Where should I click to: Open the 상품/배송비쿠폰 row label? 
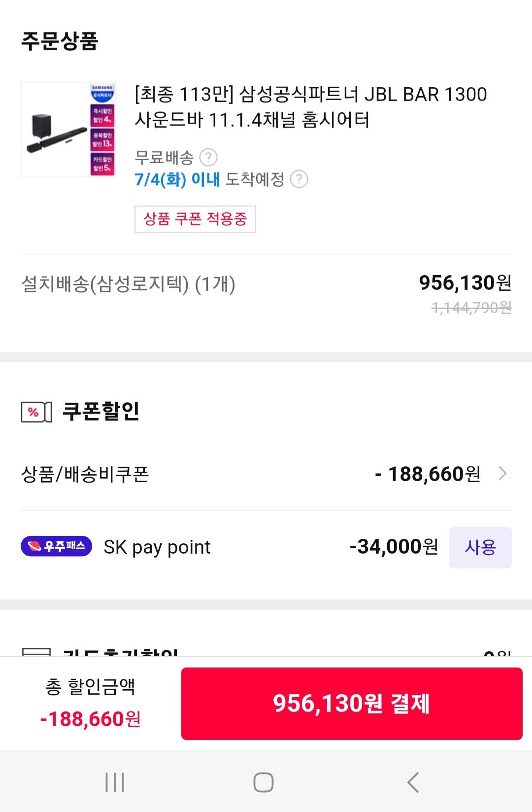(x=85, y=474)
